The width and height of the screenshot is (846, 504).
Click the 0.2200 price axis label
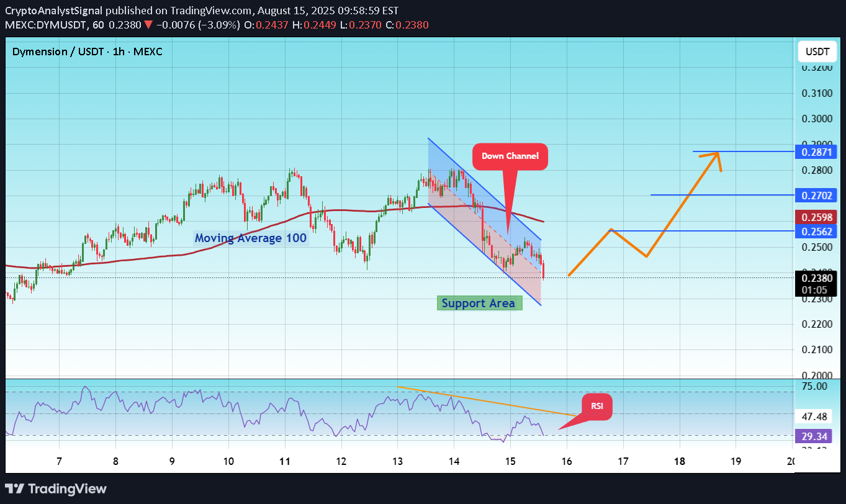(817, 324)
